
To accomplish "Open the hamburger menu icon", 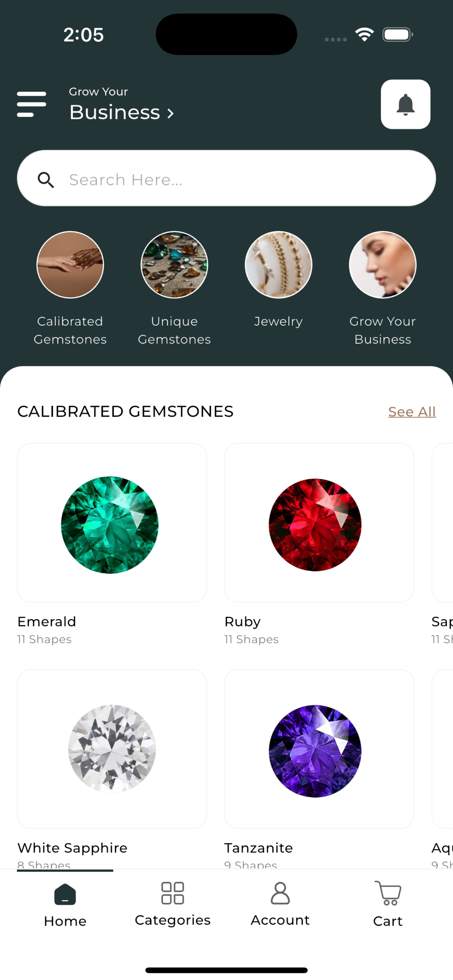I will pos(31,104).
